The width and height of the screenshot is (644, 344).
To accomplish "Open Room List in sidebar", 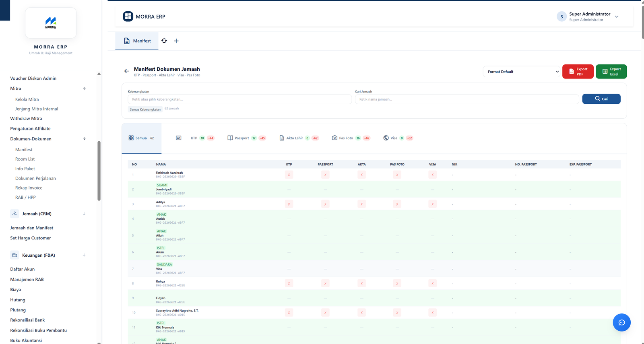I will [x=25, y=159].
